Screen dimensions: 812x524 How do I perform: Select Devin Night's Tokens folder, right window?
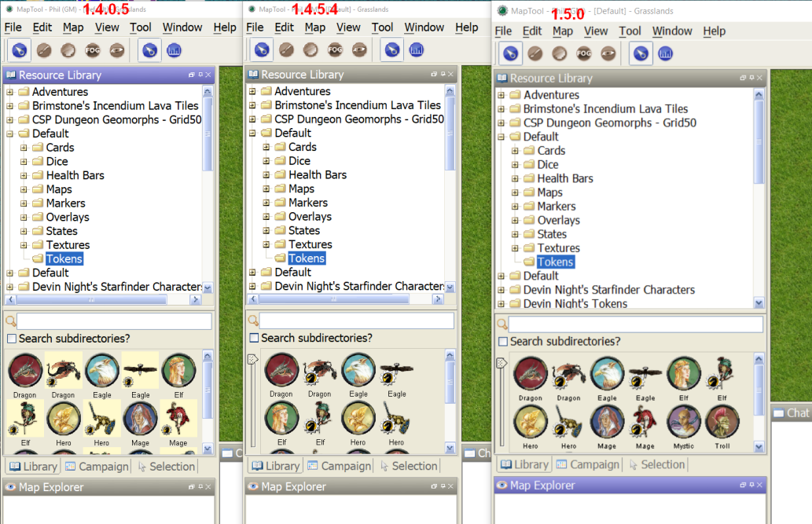(575, 303)
